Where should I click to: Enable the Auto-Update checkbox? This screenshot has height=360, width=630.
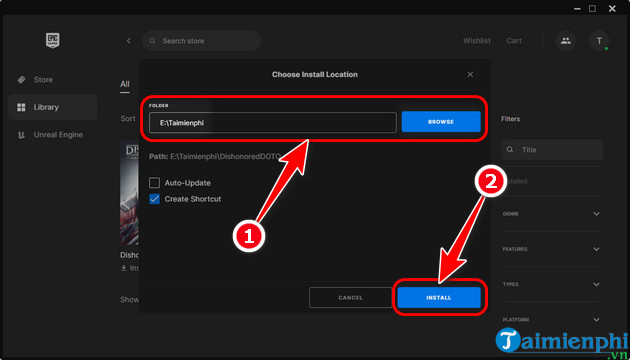tap(155, 183)
